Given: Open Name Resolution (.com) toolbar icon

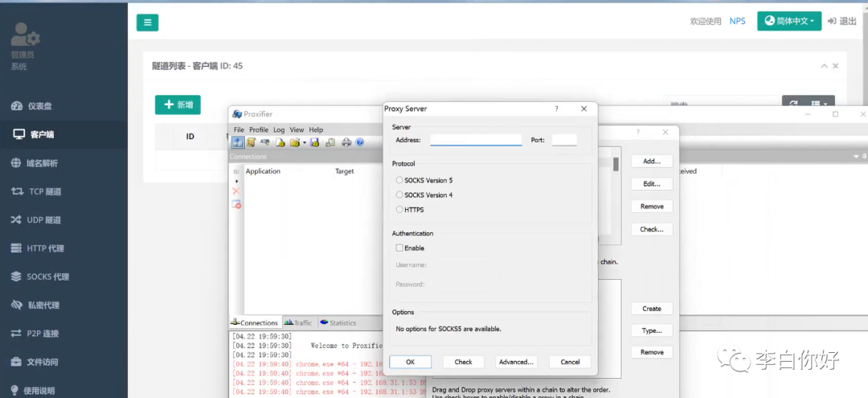Looking at the screenshot, I should (x=264, y=142).
